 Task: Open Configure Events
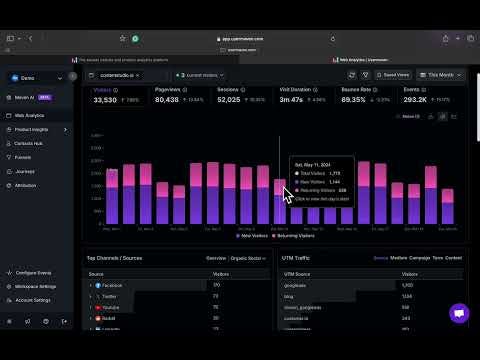[29, 273]
